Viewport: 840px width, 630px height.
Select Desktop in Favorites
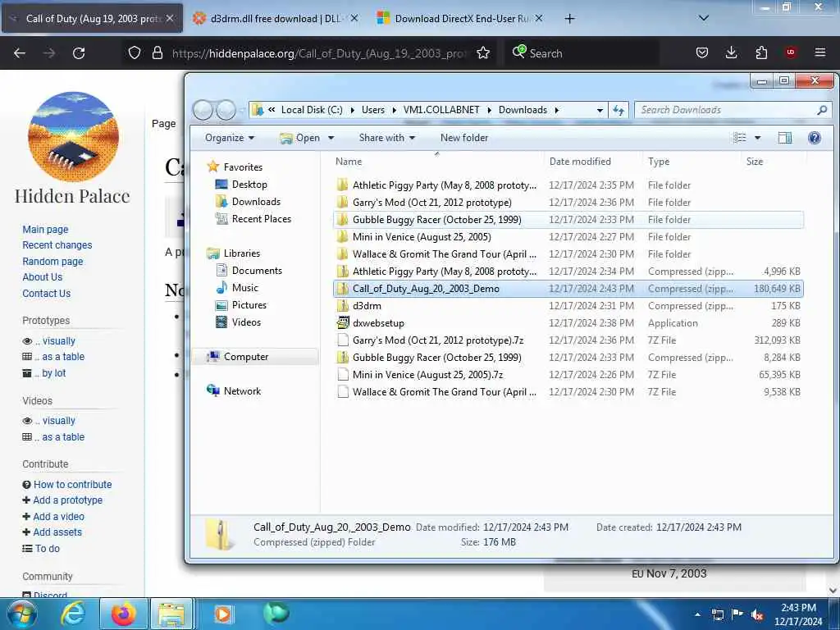click(x=249, y=185)
